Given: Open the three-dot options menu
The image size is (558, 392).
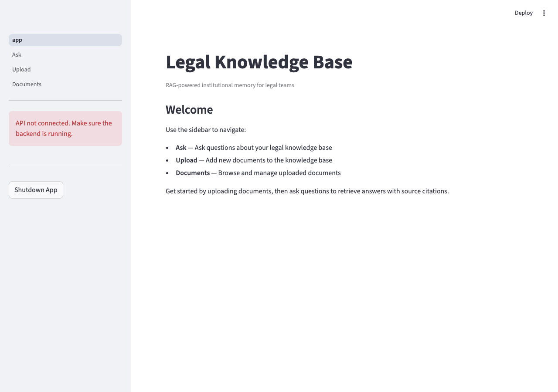Looking at the screenshot, I should [544, 13].
